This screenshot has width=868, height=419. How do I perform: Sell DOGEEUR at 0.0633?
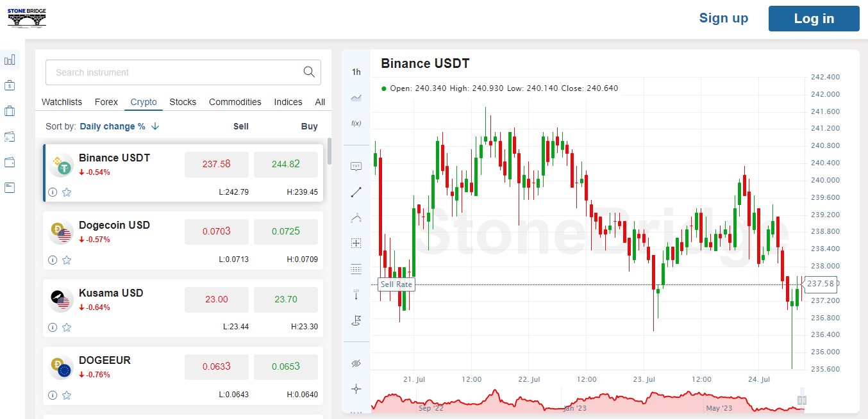coord(217,366)
